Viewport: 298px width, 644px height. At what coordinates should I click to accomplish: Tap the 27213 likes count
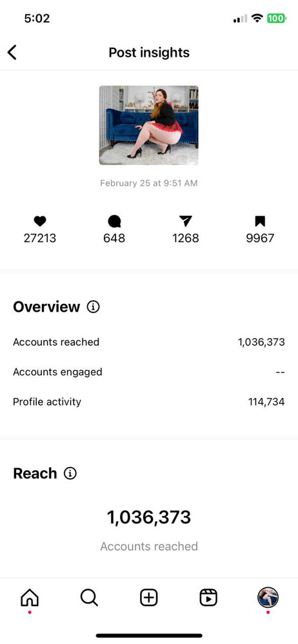tap(40, 238)
